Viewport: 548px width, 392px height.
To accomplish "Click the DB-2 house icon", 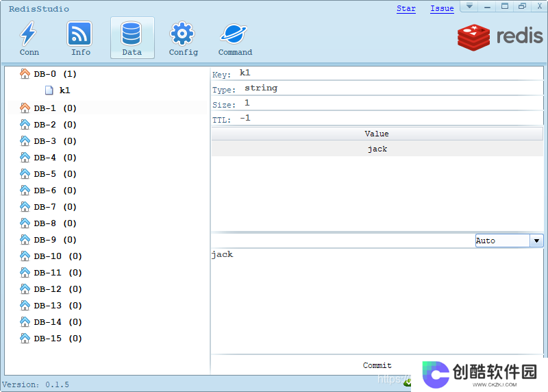I will tap(25, 125).
